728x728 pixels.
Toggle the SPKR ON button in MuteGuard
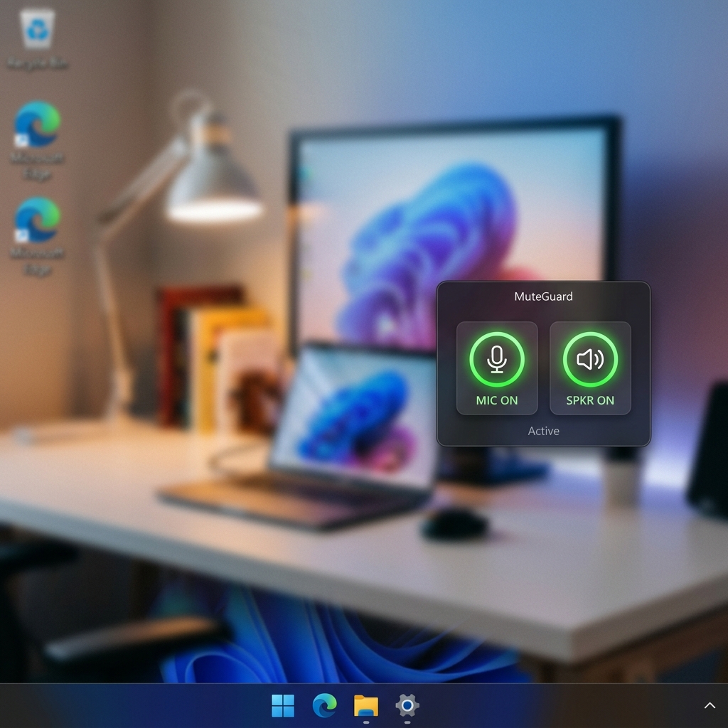tap(589, 368)
